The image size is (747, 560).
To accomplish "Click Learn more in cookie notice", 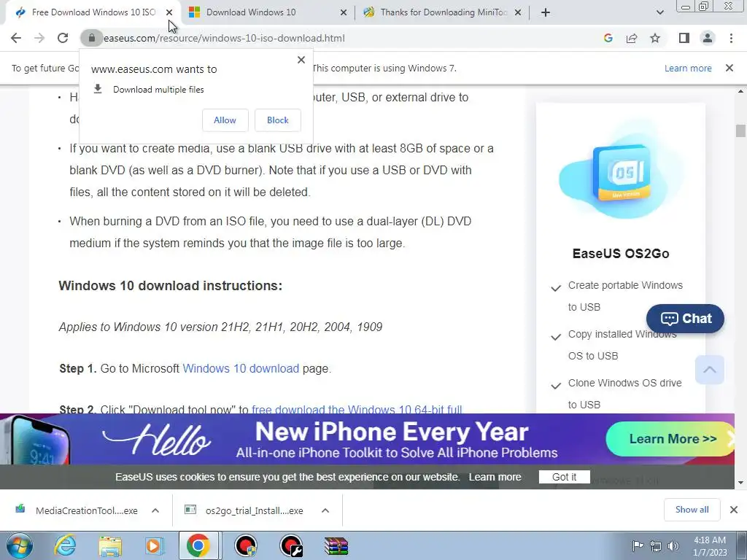I will (495, 477).
